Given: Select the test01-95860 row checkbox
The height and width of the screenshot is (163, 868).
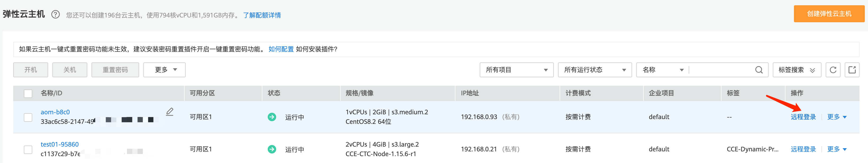Looking at the screenshot, I should (28, 150).
